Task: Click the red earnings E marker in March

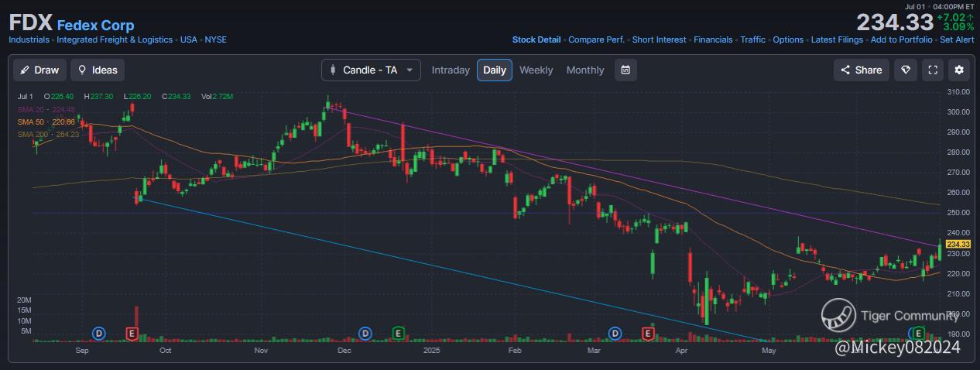Action: click(x=648, y=333)
